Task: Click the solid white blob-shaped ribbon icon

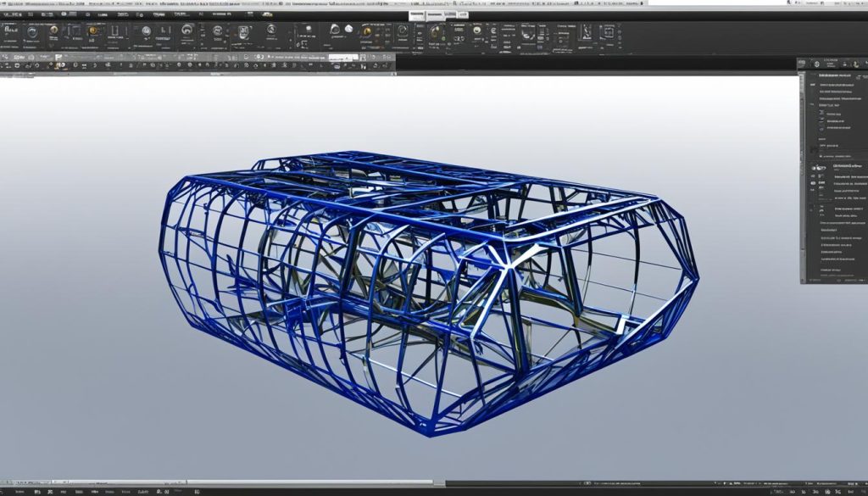Action: click(x=348, y=28)
